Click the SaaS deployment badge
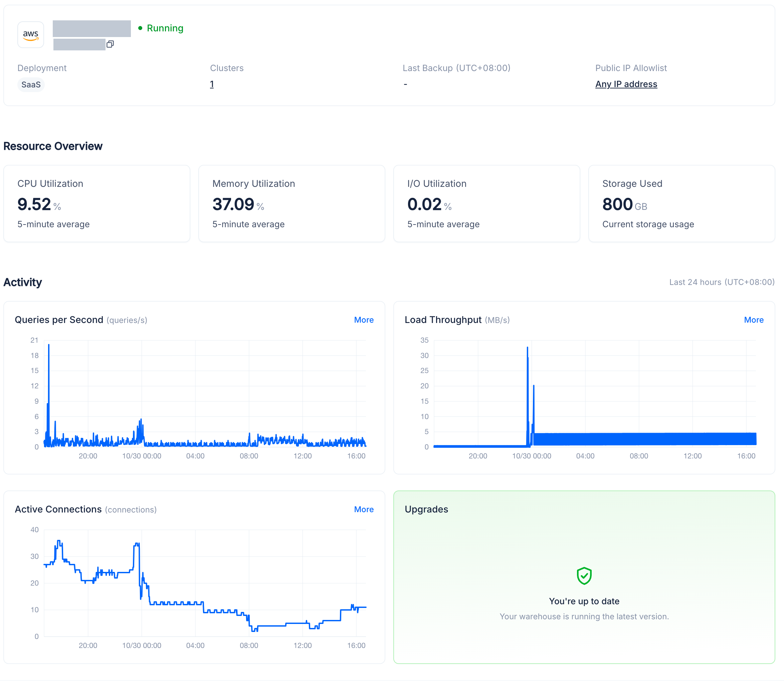Viewport: 784px width, 681px height. coord(31,84)
